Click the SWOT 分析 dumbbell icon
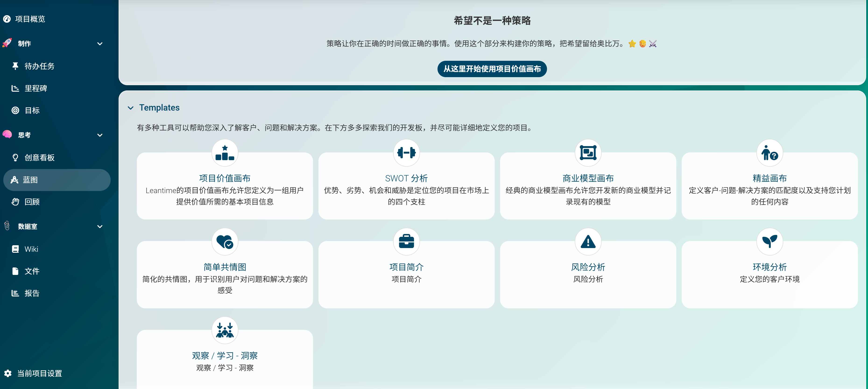The width and height of the screenshot is (868, 389). (x=406, y=153)
